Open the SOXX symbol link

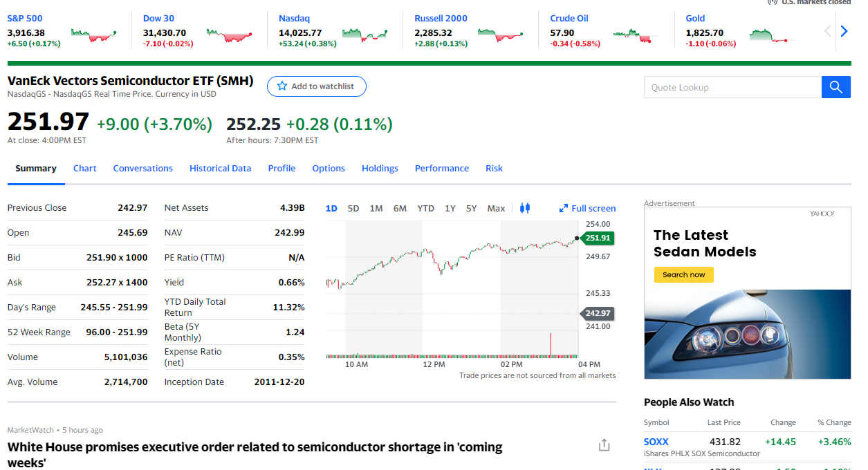tap(656, 442)
